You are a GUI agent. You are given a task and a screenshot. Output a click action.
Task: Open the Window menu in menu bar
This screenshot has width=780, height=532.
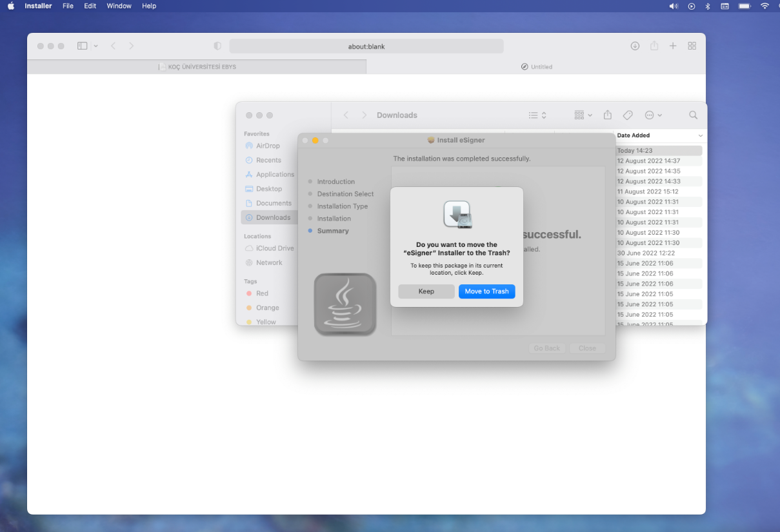point(119,6)
